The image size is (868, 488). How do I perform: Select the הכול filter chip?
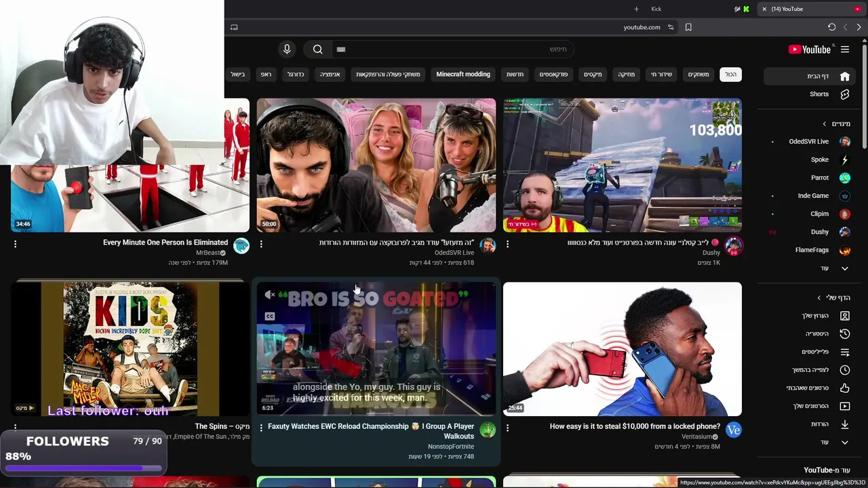730,75
